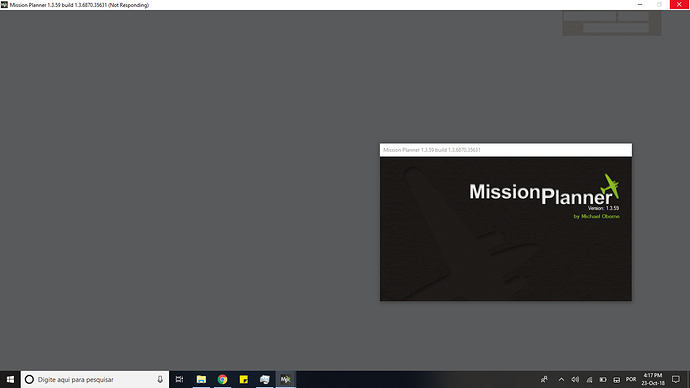The image size is (690, 388).
Task: Click the battery status tray icon
Action: pos(603,379)
